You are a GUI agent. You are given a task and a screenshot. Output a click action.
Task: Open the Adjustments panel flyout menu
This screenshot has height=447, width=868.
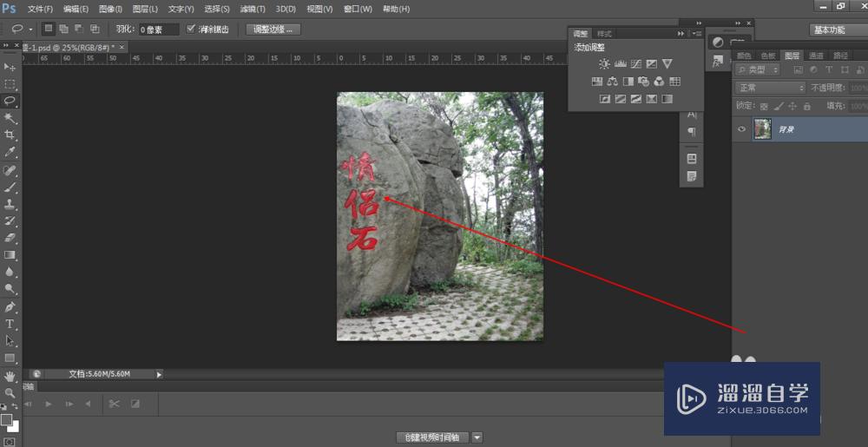click(696, 34)
